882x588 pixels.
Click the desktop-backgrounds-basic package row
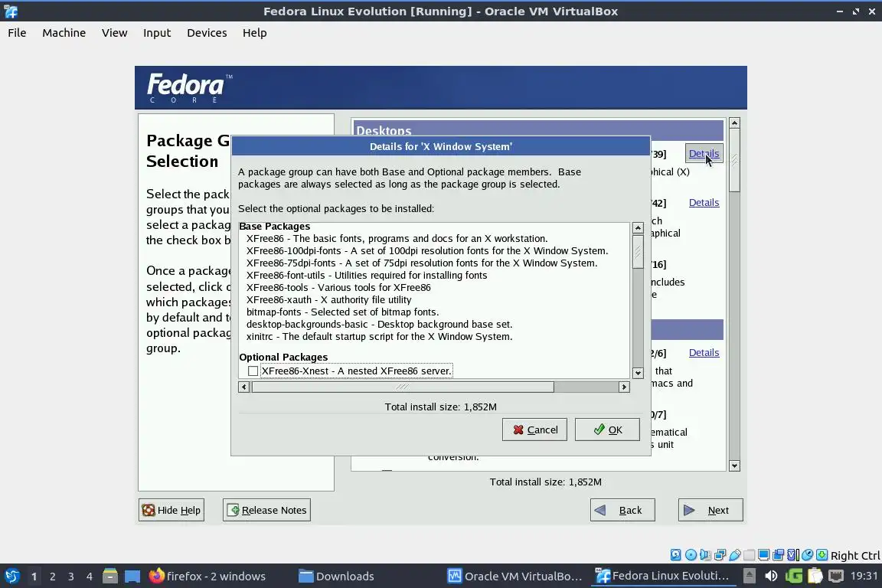click(x=379, y=324)
